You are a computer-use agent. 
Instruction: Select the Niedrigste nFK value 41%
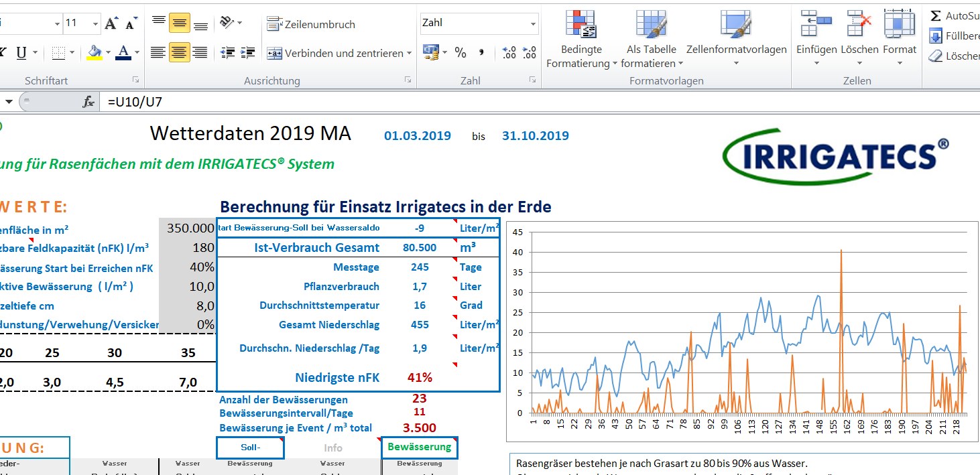click(420, 377)
